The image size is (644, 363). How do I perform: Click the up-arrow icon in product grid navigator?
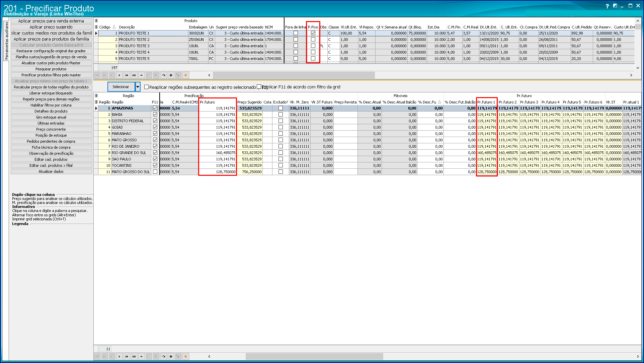click(x=142, y=75)
